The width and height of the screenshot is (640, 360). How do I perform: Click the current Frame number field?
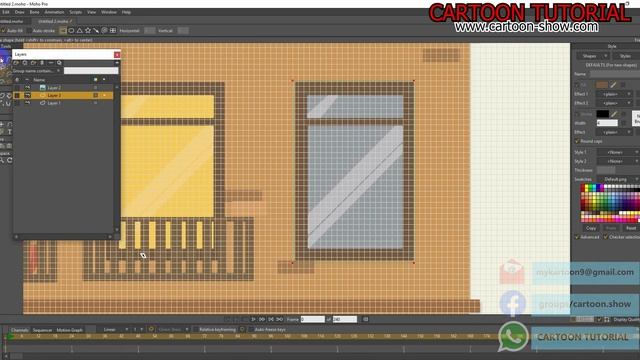tap(313, 319)
